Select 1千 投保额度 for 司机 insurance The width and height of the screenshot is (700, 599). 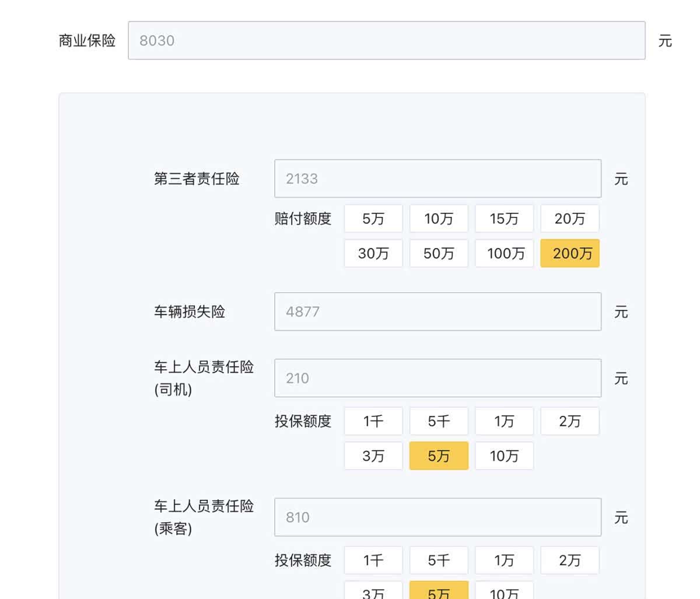point(373,421)
